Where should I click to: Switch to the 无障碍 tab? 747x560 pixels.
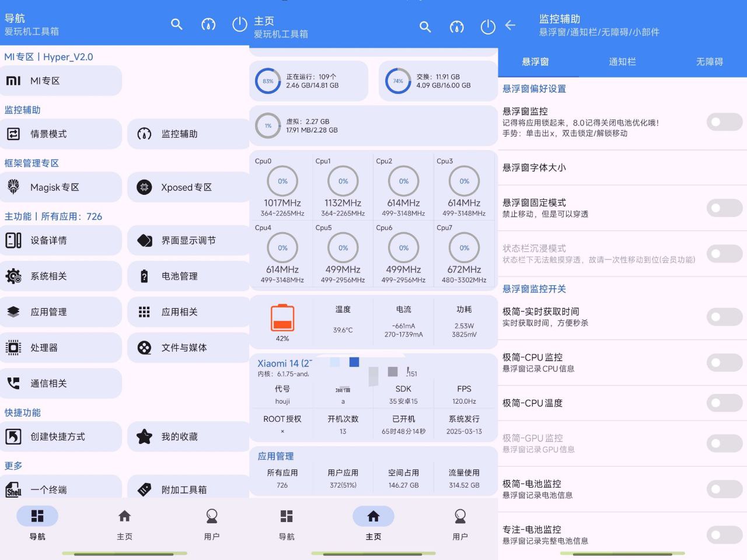(x=709, y=62)
